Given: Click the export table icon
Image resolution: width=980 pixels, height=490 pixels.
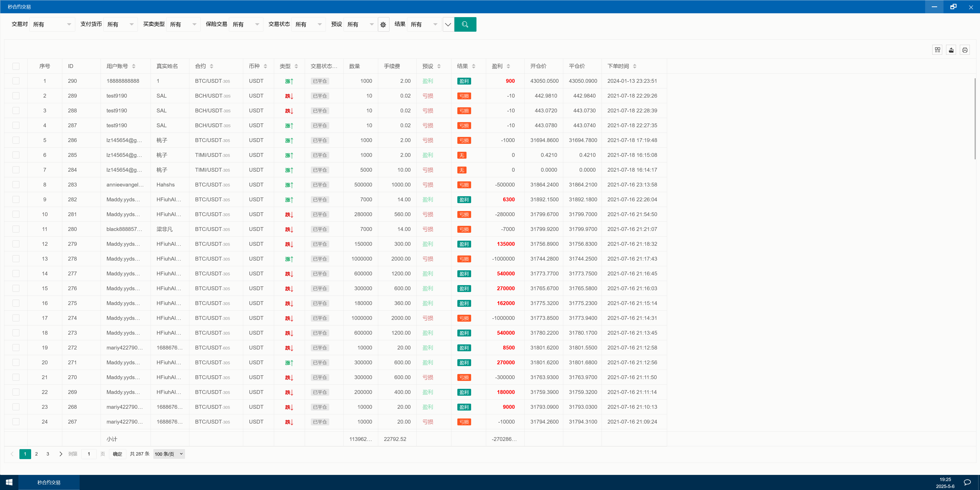Looking at the screenshot, I should (x=951, y=50).
